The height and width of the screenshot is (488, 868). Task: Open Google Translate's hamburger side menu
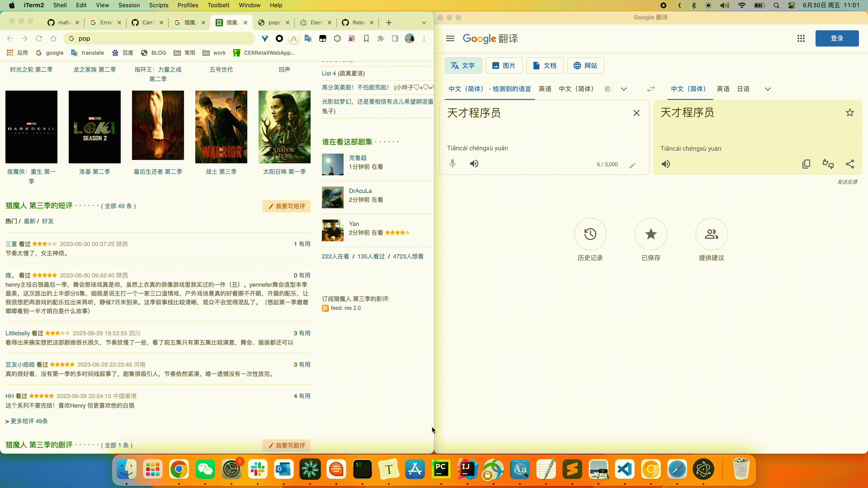(450, 38)
